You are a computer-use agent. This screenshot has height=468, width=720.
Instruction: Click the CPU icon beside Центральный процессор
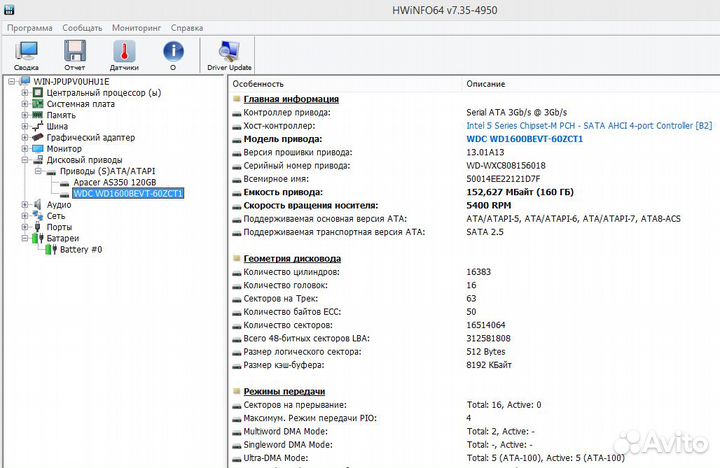coord(38,93)
